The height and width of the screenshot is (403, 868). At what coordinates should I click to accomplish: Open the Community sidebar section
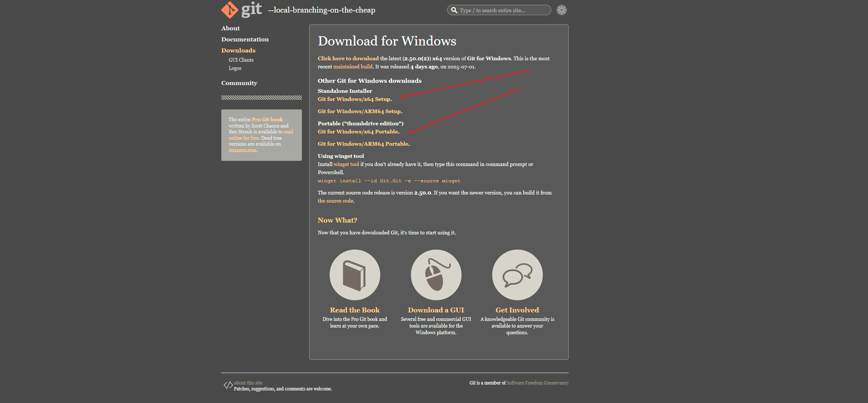click(x=239, y=83)
